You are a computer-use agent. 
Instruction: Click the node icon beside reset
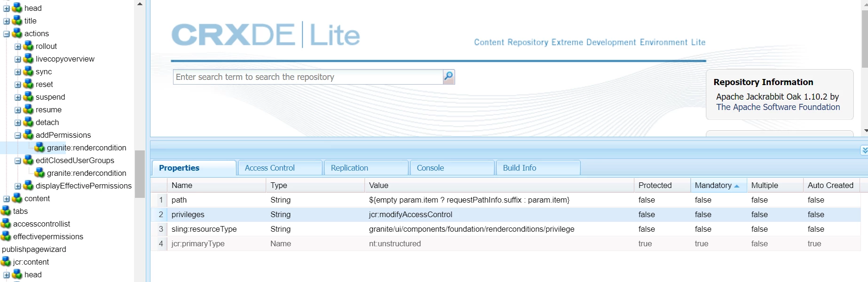[x=29, y=84]
